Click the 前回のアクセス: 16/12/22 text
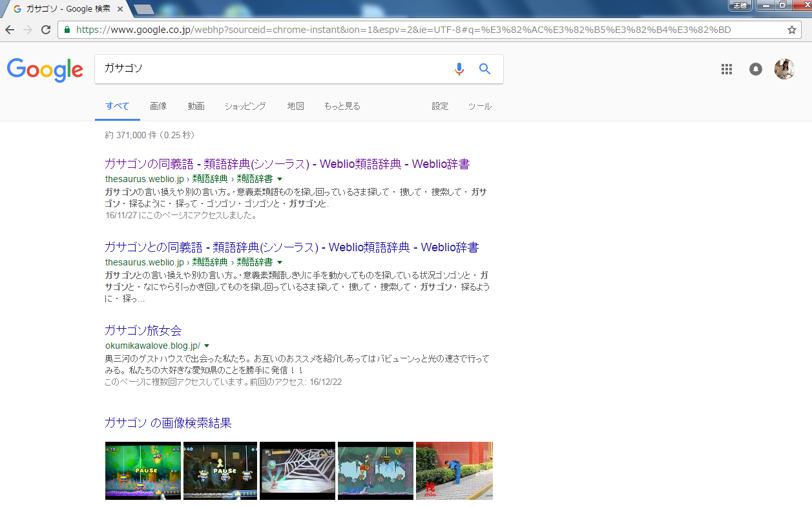The width and height of the screenshot is (812, 507). [x=297, y=382]
